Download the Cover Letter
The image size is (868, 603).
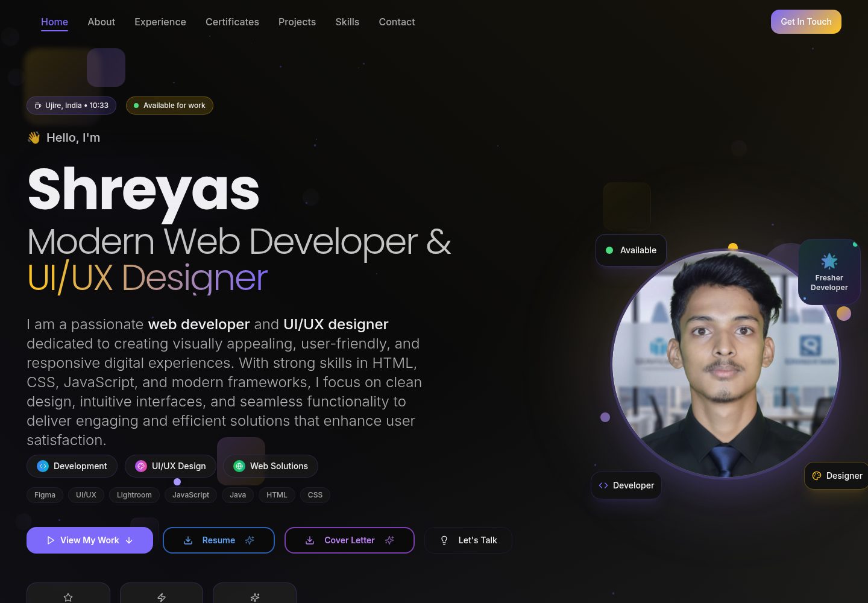[350, 540]
